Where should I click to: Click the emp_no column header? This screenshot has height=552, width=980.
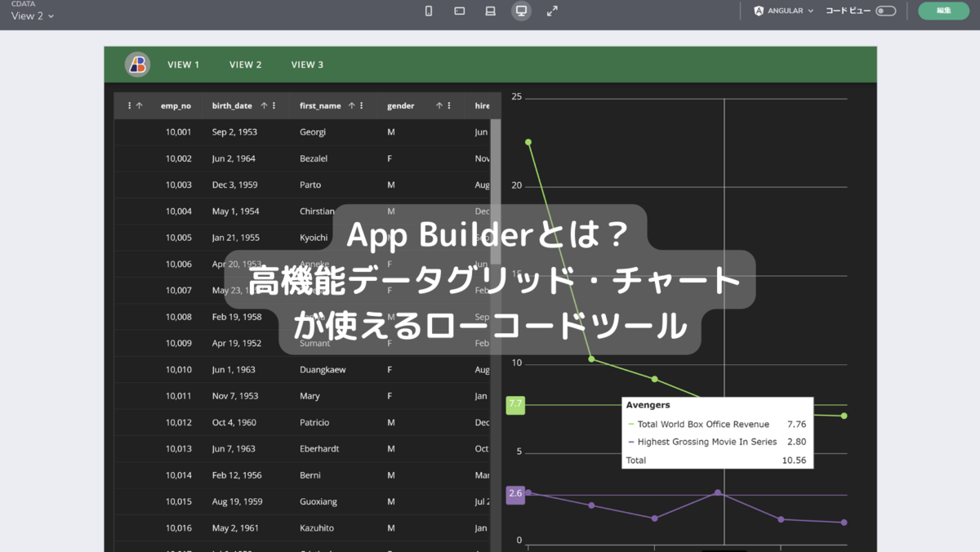pos(176,105)
